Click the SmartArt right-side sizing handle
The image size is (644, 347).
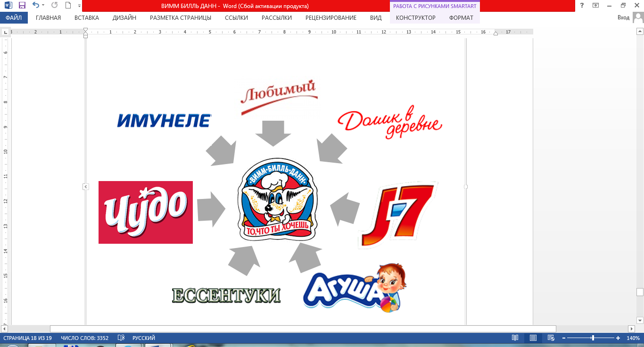pyautogui.click(x=466, y=187)
